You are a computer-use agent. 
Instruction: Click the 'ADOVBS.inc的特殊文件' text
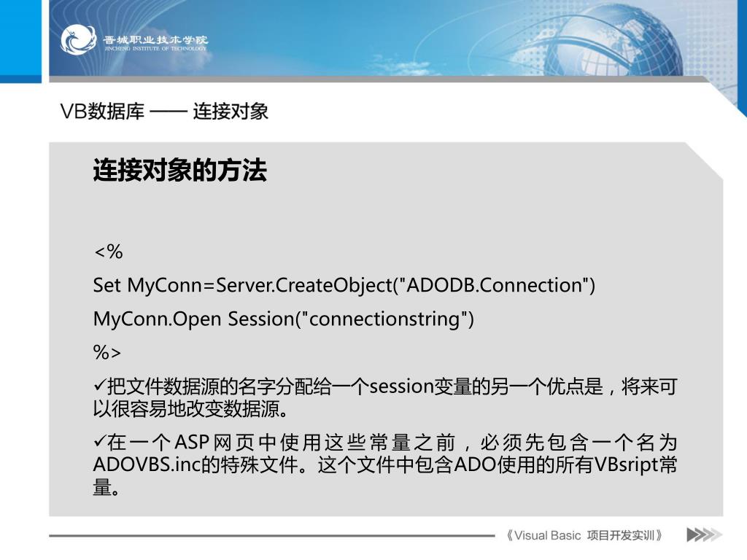coord(196,464)
